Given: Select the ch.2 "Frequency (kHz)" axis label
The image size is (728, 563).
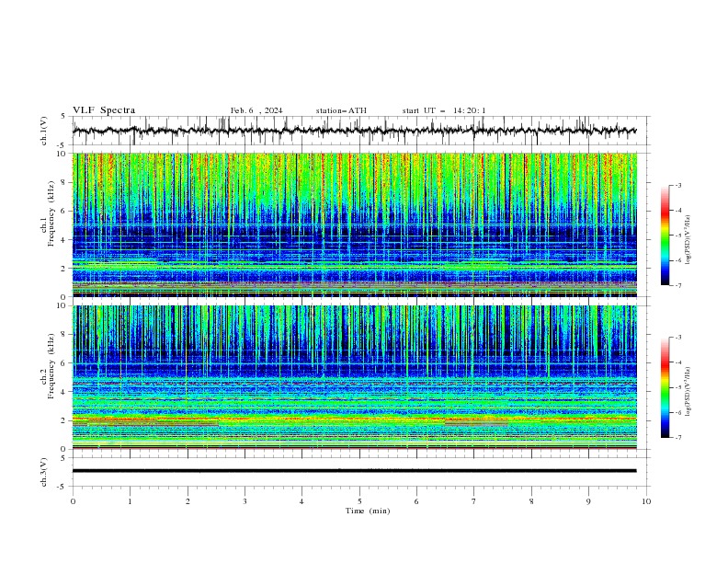Looking at the screenshot, I should click(51, 366).
